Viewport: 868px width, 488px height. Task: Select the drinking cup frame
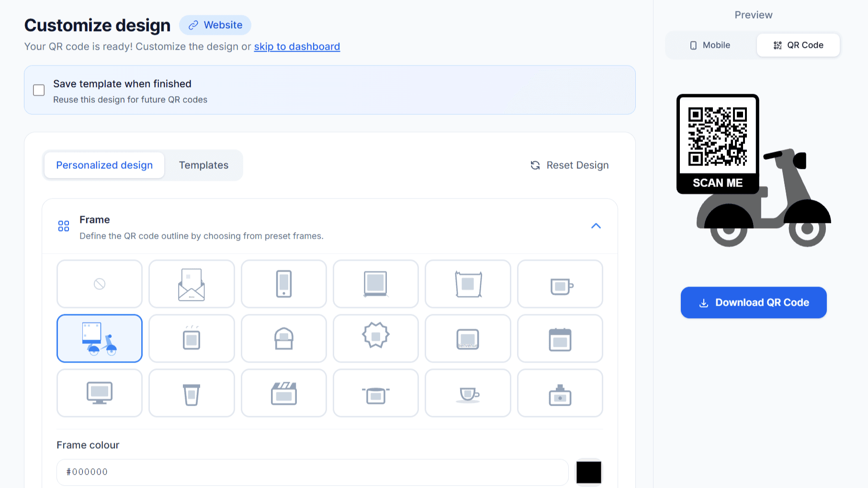pos(192,393)
